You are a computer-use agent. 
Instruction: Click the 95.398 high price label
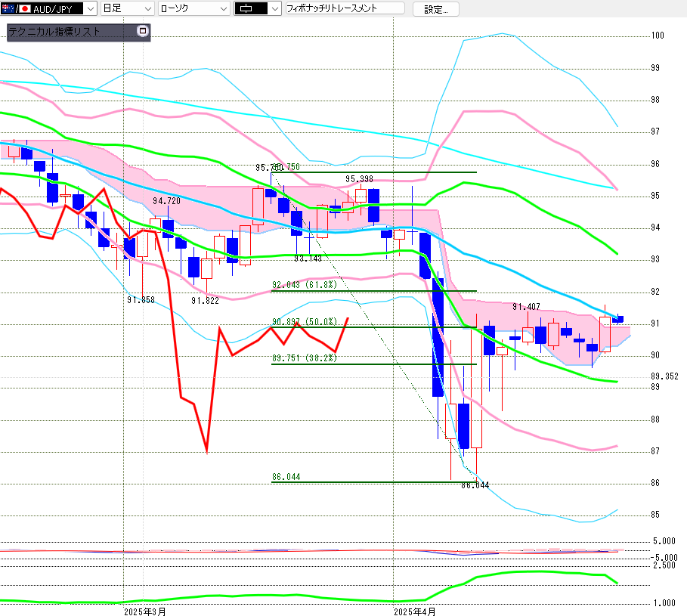359,179
